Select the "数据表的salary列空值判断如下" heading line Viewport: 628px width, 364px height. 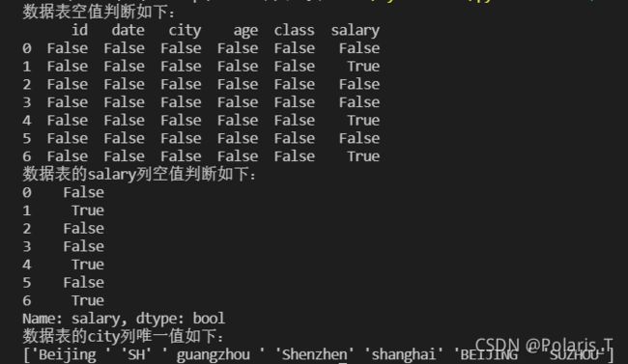139,174
